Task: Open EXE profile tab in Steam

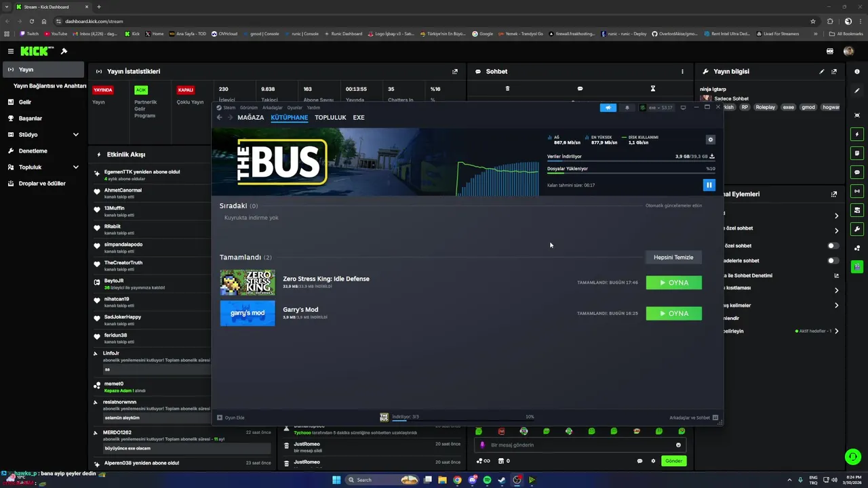Action: pyautogui.click(x=359, y=117)
